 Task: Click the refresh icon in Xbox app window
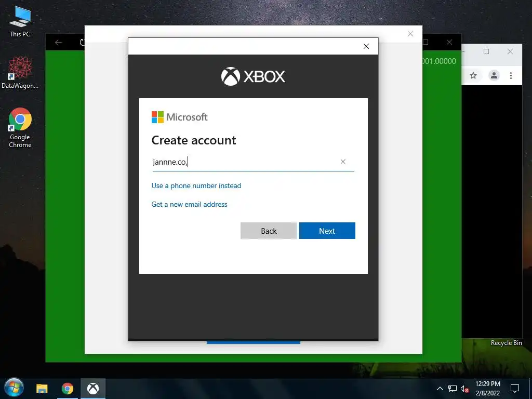[x=82, y=43]
